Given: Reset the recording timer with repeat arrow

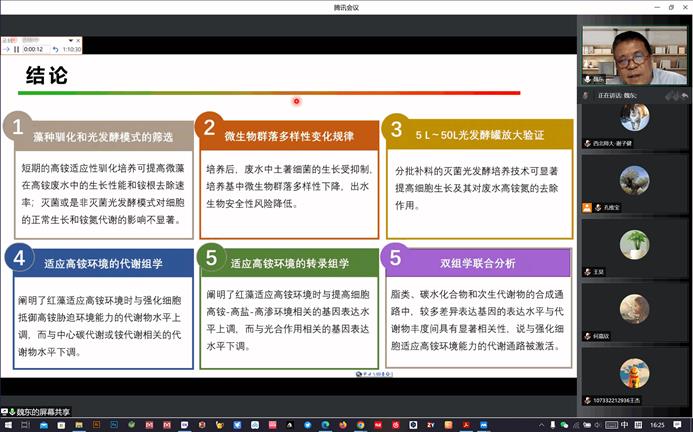Looking at the screenshot, I should (55, 49).
